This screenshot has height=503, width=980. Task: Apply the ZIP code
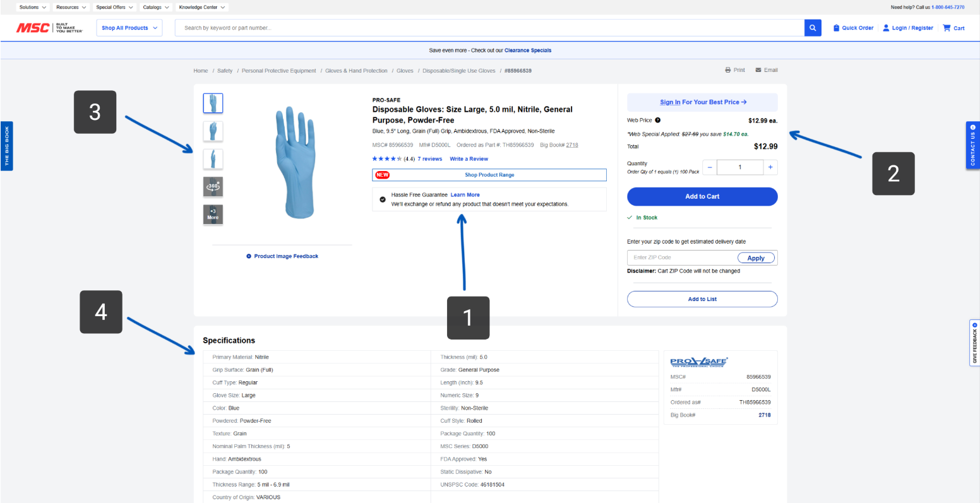(x=756, y=258)
